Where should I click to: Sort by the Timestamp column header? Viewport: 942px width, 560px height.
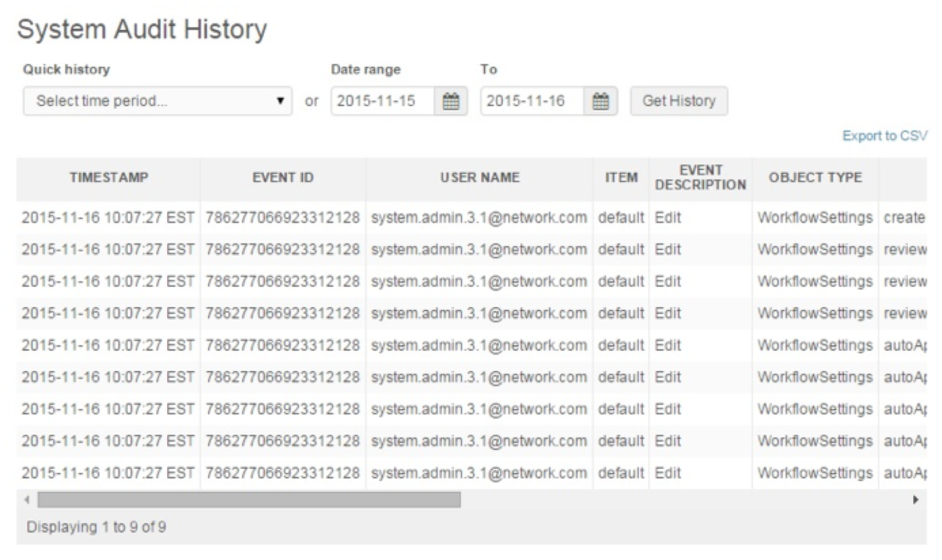coord(109,177)
